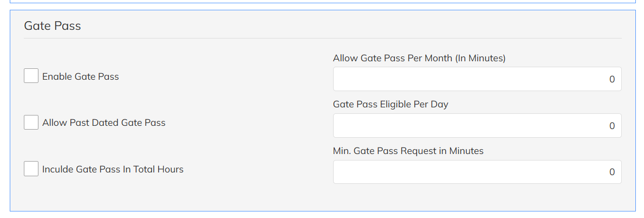This screenshot has width=644, height=218.
Task: Check the Allow Past Dated Gate Pass box
Action: click(x=31, y=123)
